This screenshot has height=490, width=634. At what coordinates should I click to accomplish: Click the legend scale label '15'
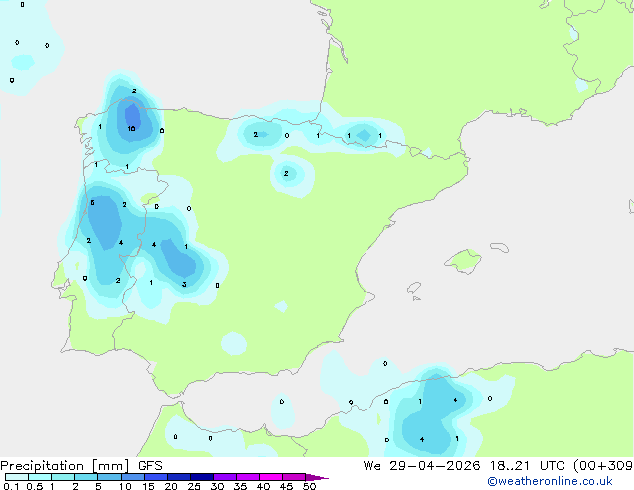click(x=148, y=486)
